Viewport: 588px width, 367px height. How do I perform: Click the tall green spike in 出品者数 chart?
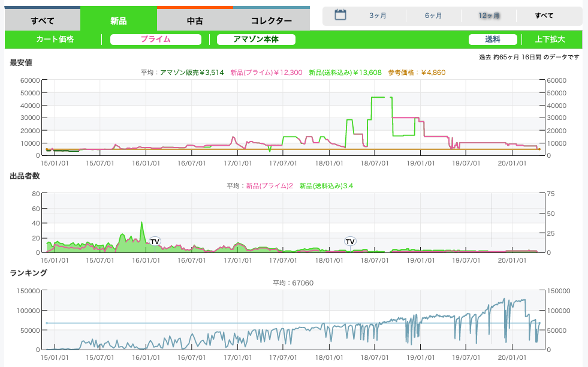click(x=142, y=224)
